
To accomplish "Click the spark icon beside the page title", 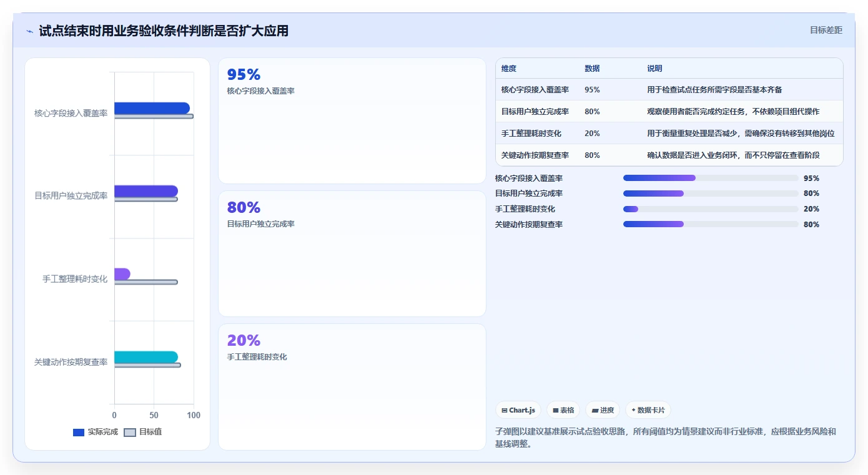I will [x=29, y=31].
